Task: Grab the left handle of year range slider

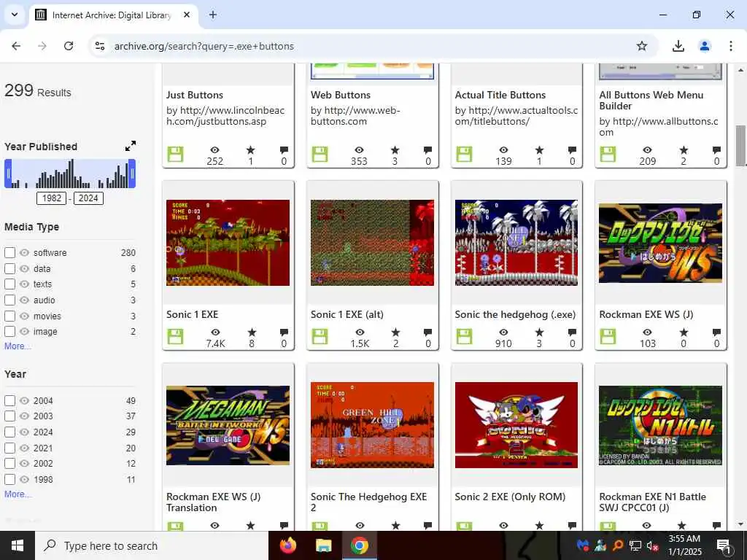Action: point(8,174)
